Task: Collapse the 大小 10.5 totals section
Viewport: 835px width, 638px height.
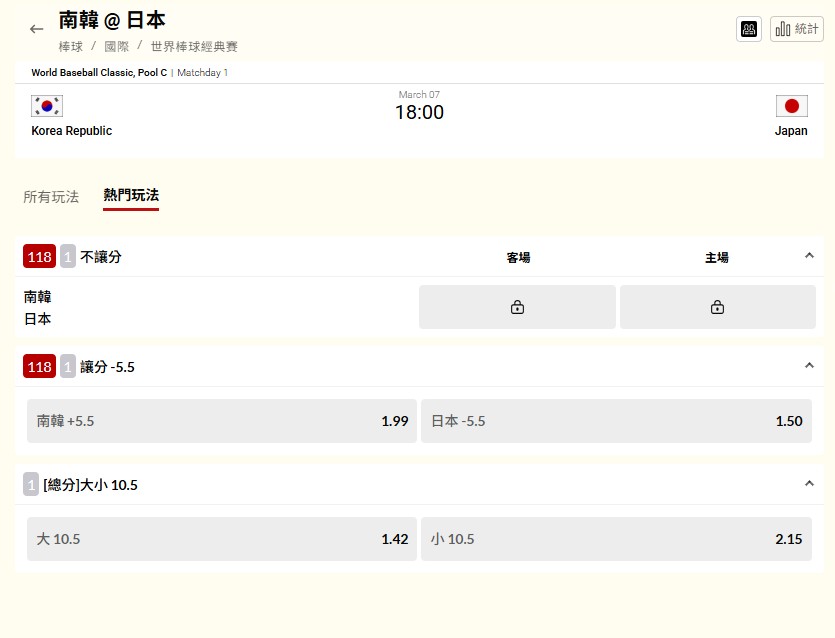Action: [809, 483]
